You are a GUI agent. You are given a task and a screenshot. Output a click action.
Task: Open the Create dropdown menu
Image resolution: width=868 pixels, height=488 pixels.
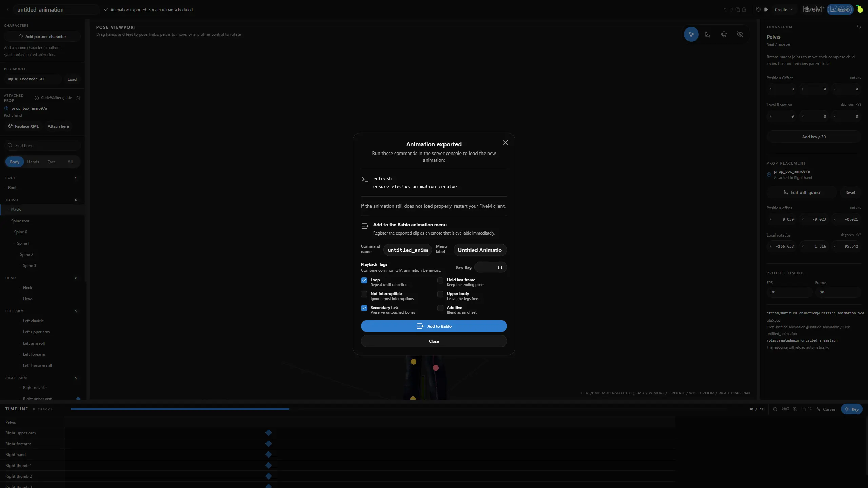coord(784,9)
